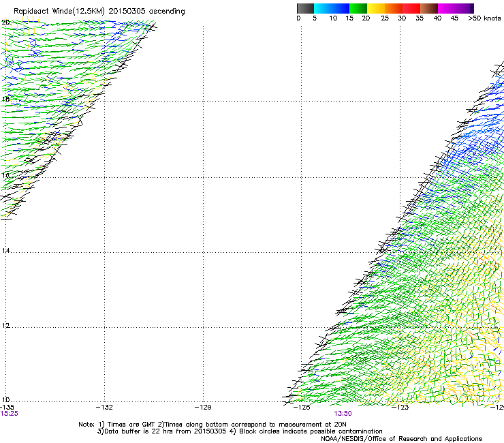504x443 pixels.
Task: Click the 'NOAA/NESDIS/Office of Research and Applications' credit
Action: [401, 439]
